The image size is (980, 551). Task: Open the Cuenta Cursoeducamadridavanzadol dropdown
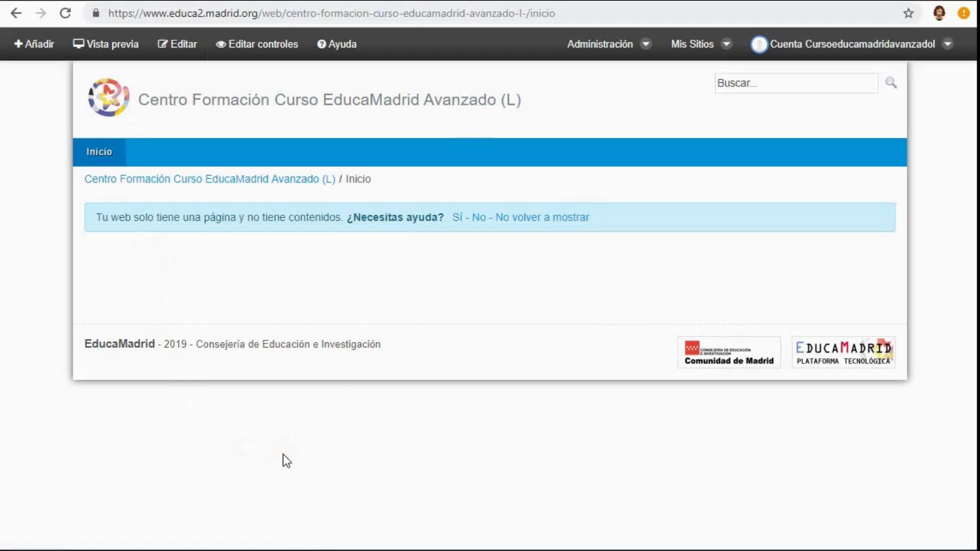(x=851, y=44)
